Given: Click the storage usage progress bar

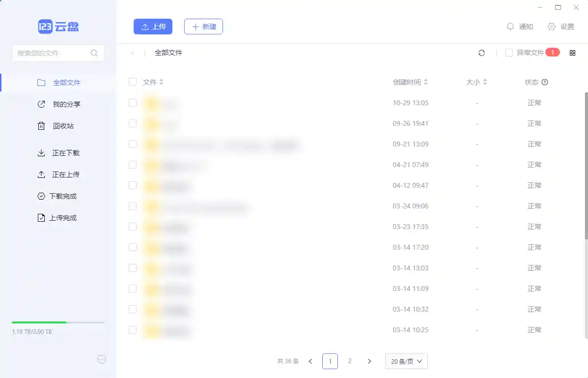Looking at the screenshot, I should (58, 322).
